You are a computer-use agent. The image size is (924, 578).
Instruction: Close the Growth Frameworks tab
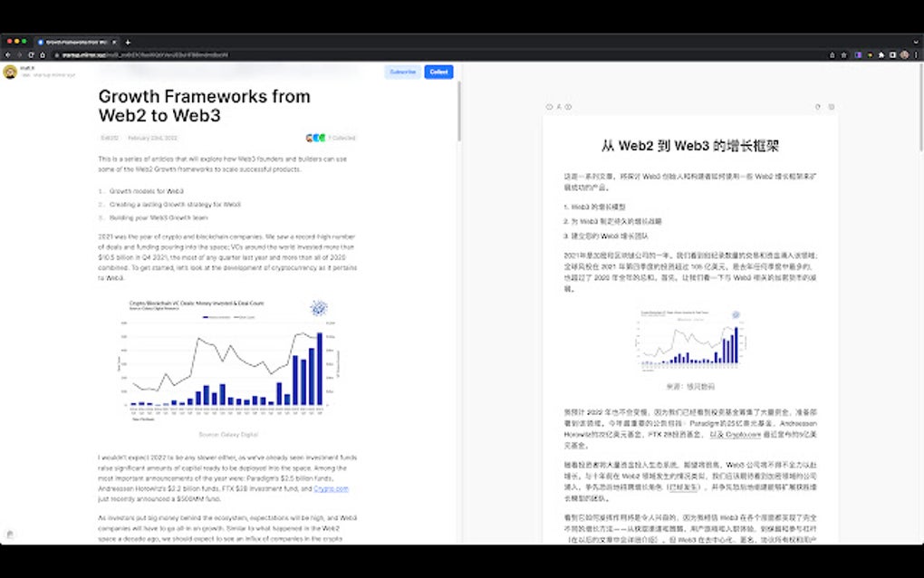pyautogui.click(x=114, y=42)
